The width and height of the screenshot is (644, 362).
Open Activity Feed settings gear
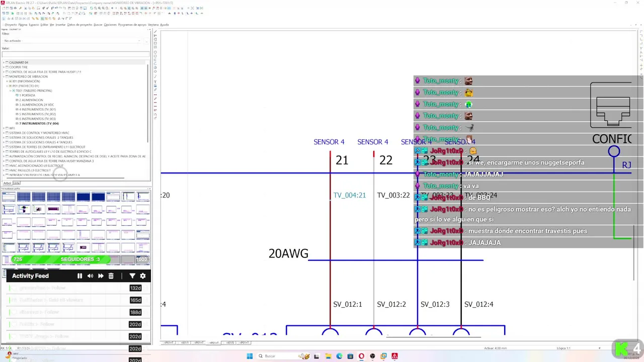point(143,276)
